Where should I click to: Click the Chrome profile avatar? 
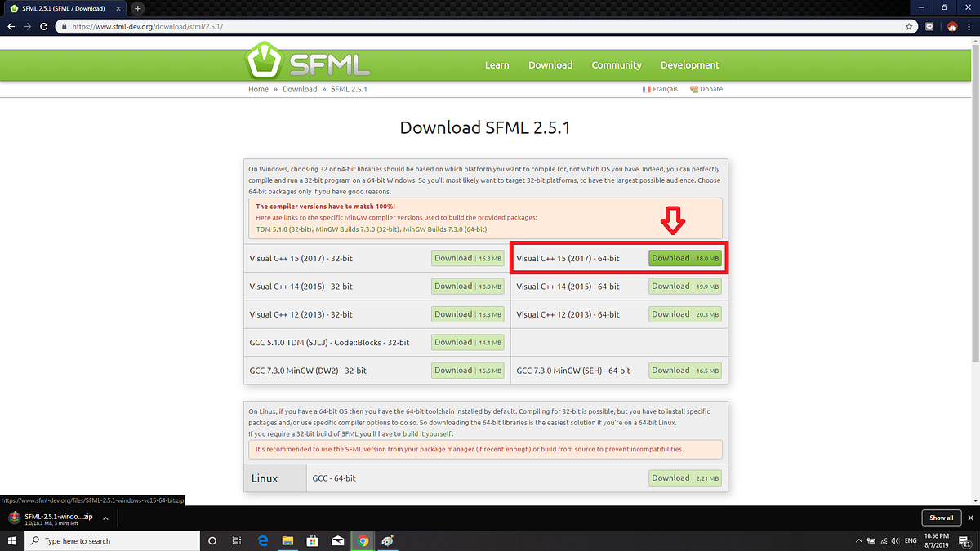(x=951, y=26)
